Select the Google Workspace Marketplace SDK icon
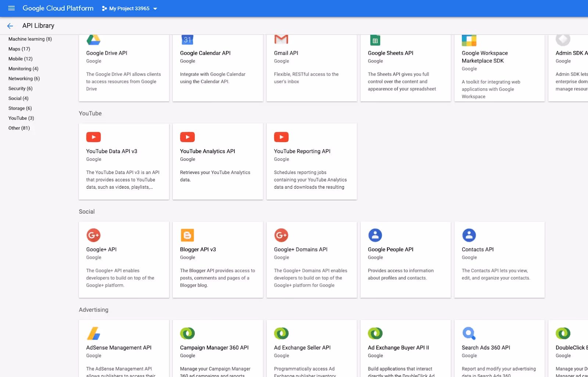 [469, 40]
